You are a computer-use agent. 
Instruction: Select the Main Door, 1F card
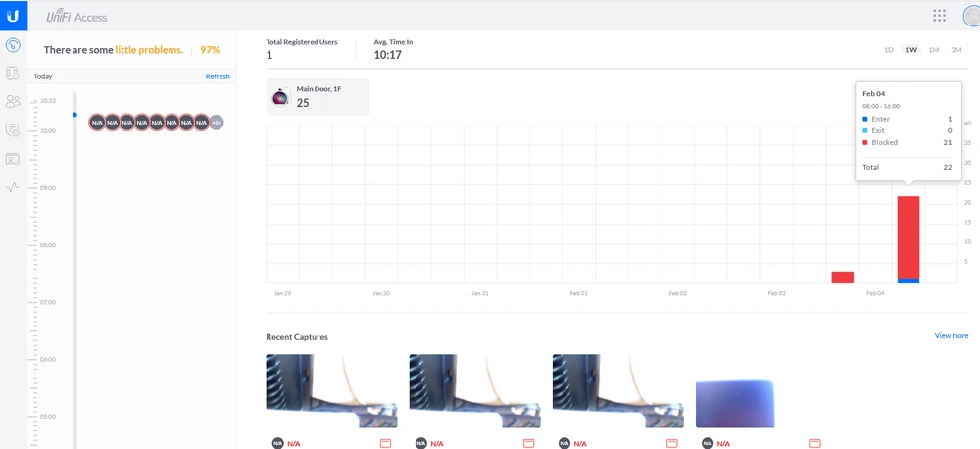tap(318, 97)
